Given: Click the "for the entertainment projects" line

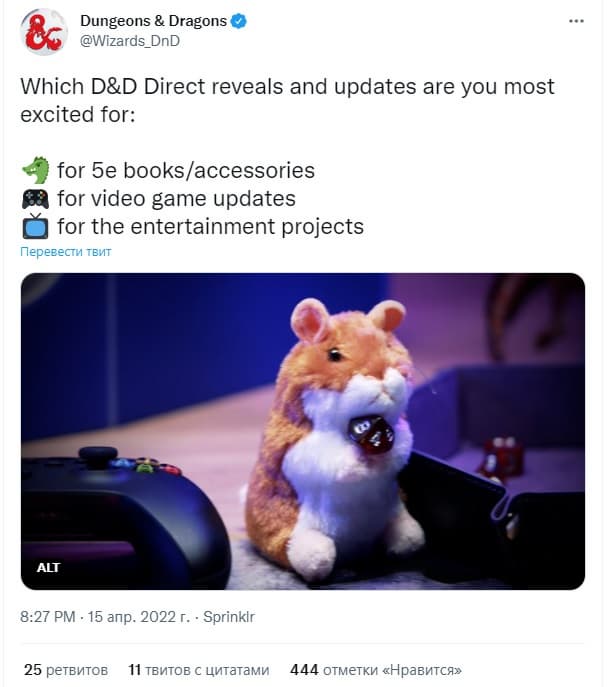Looking at the screenshot, I should tap(210, 227).
